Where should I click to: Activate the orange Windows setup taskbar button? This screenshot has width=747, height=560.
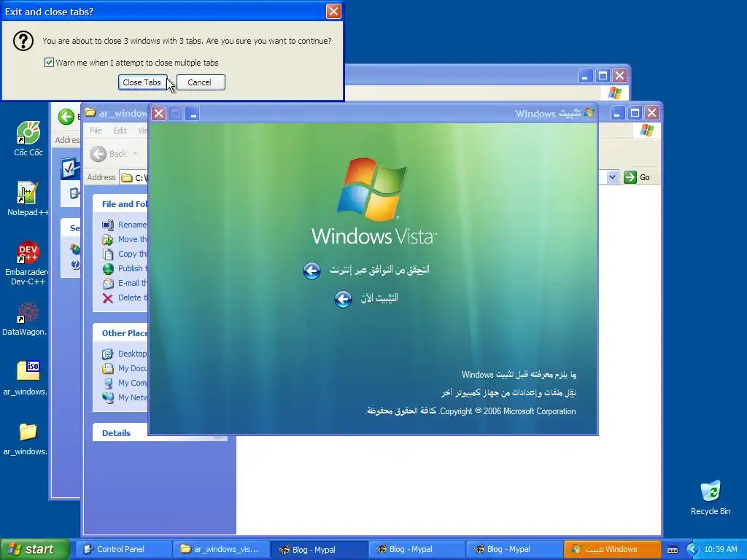[612, 550]
